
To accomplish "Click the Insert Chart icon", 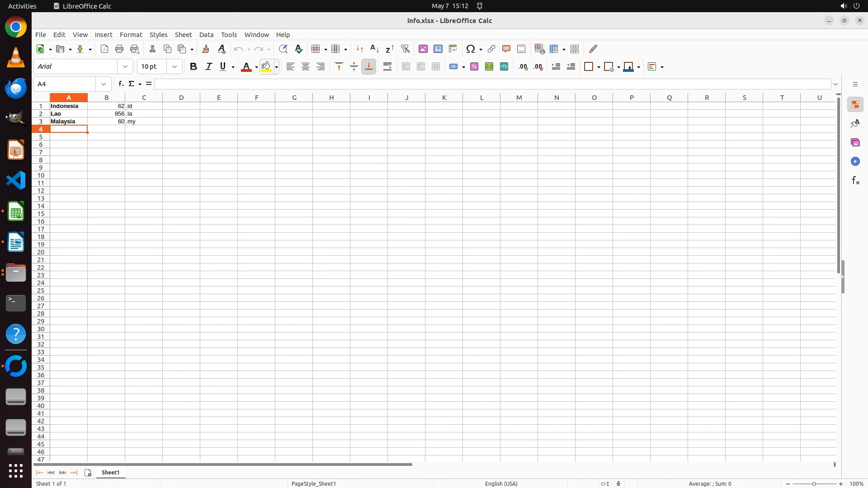I will [x=438, y=49].
